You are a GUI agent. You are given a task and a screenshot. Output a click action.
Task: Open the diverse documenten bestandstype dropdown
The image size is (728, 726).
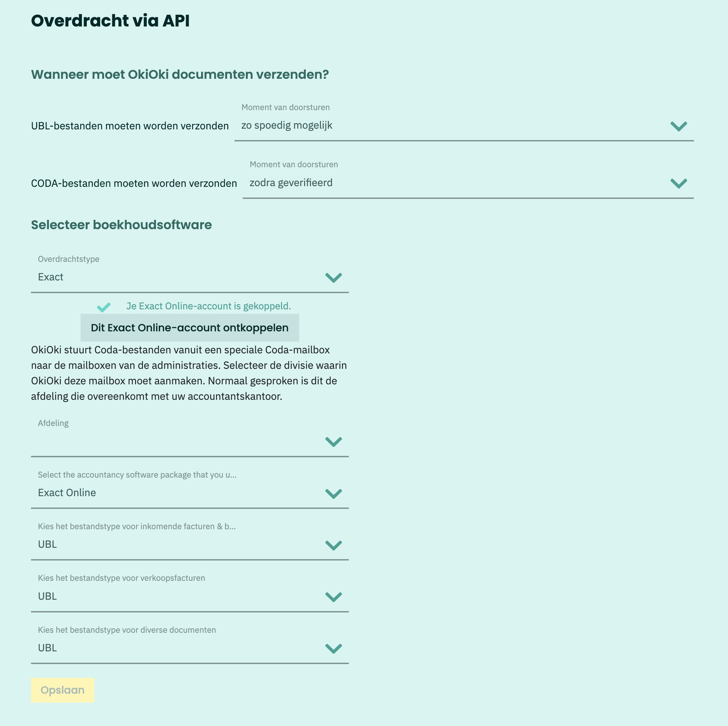(189, 643)
